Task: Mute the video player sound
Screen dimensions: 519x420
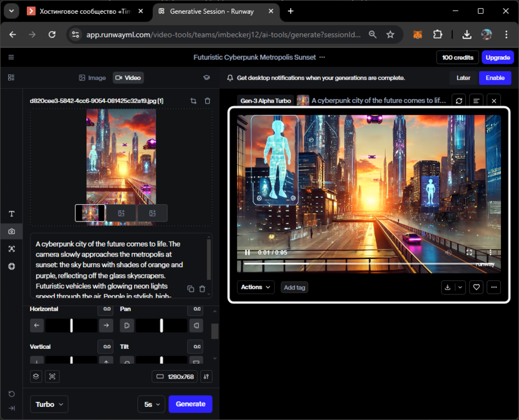Action: (x=449, y=252)
